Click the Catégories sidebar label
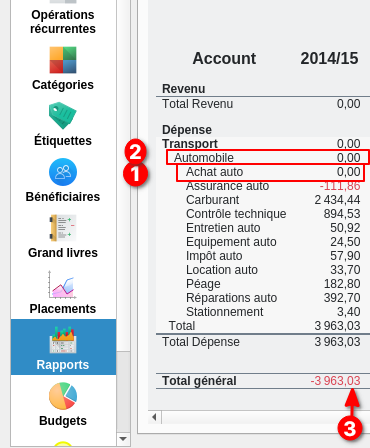The image size is (370, 448). [63, 85]
